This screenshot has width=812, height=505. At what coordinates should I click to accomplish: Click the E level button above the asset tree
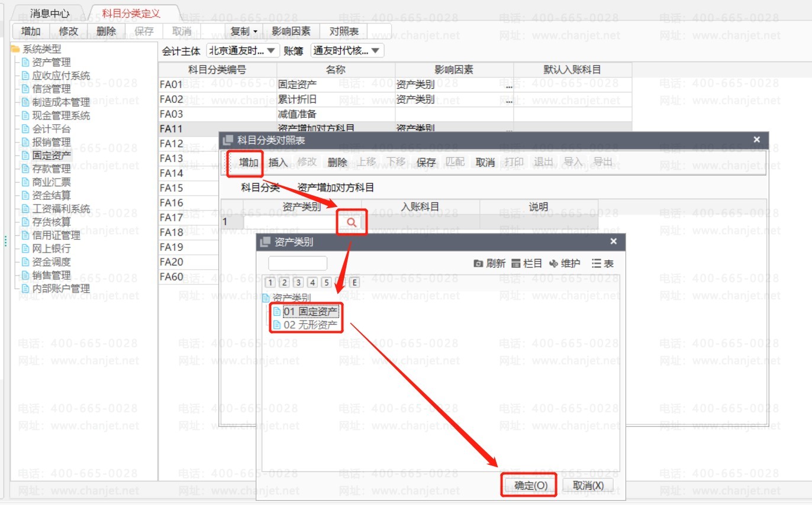click(x=355, y=283)
